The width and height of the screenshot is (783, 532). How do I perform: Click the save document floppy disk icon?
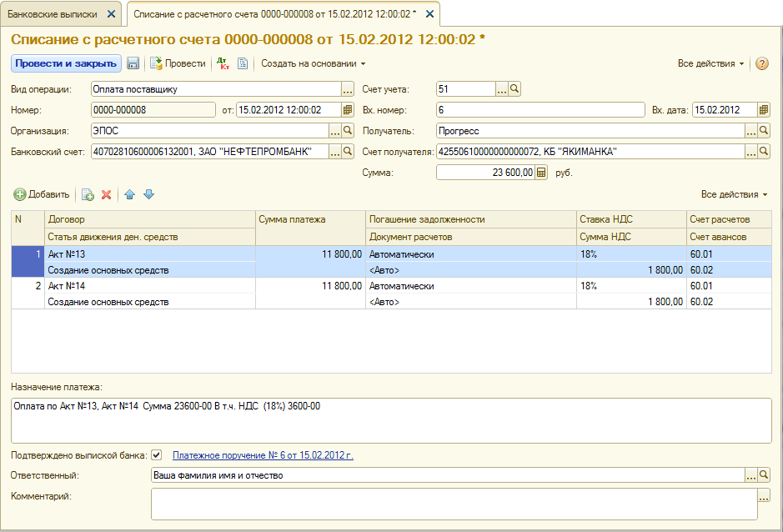click(x=133, y=63)
